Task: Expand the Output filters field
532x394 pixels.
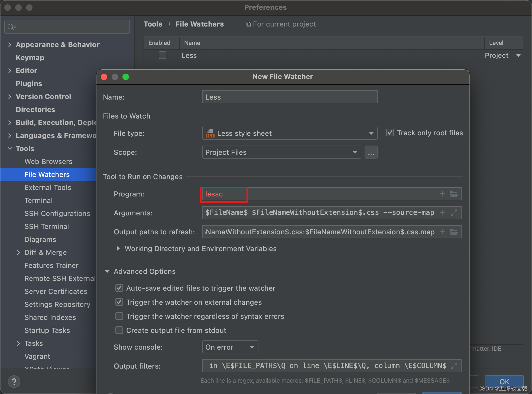Action: tap(454, 366)
